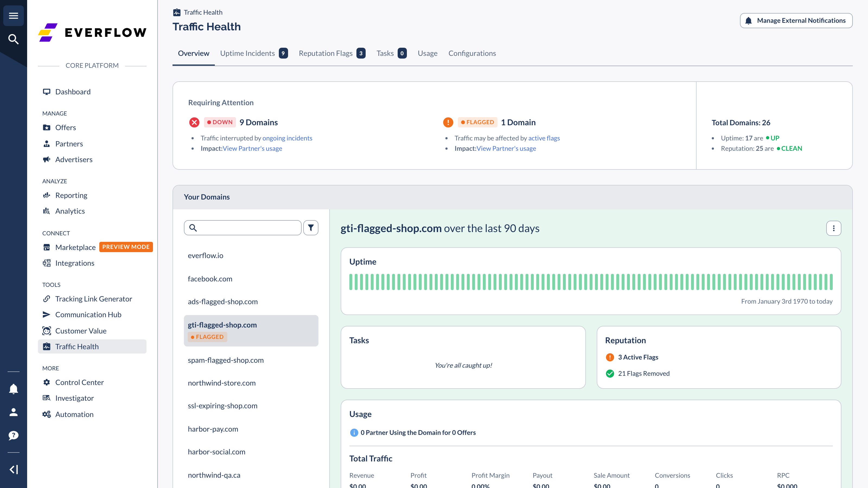Click the DOWN status badge
The height and width of the screenshot is (488, 868).
tap(220, 122)
